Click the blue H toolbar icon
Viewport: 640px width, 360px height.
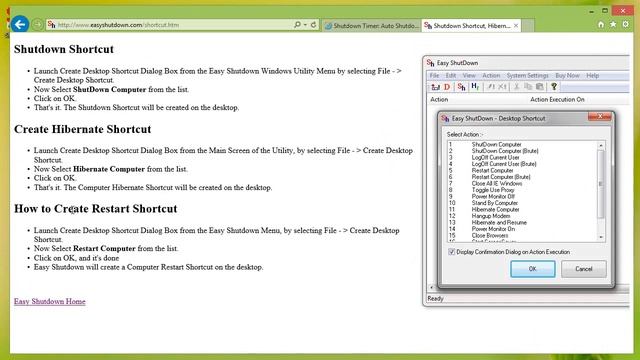coord(475,87)
